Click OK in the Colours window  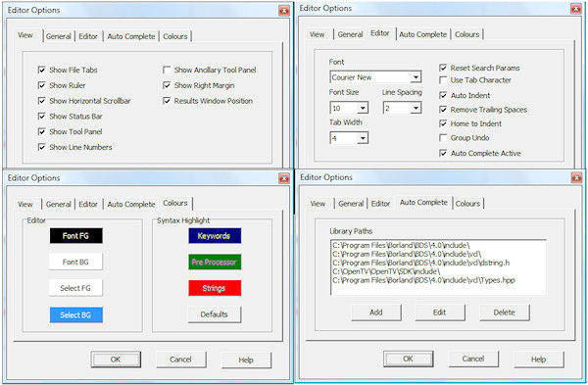116,360
